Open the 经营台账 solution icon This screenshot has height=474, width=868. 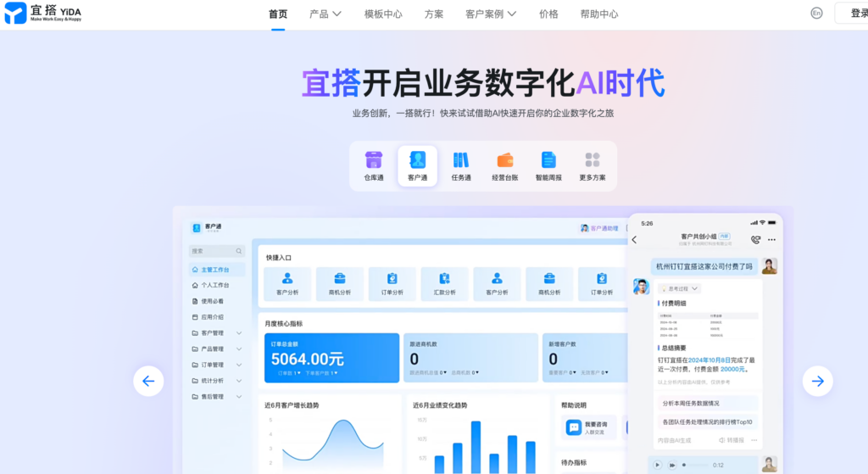505,165
